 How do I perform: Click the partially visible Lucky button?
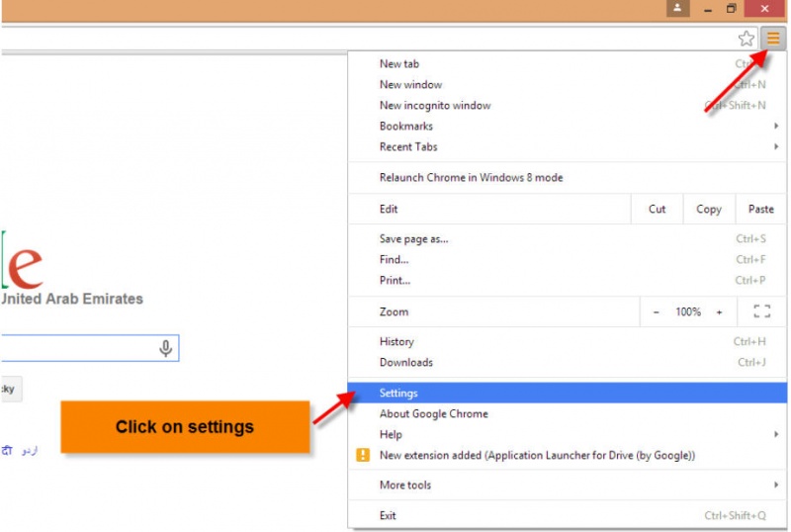[11, 390]
